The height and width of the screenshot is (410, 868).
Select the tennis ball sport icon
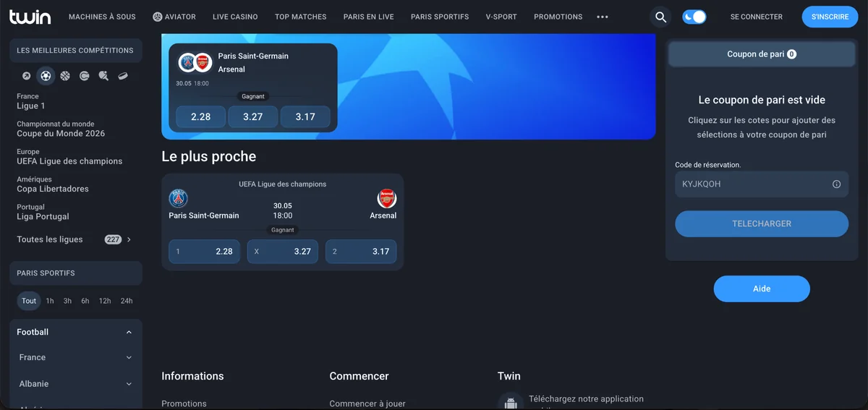point(85,75)
